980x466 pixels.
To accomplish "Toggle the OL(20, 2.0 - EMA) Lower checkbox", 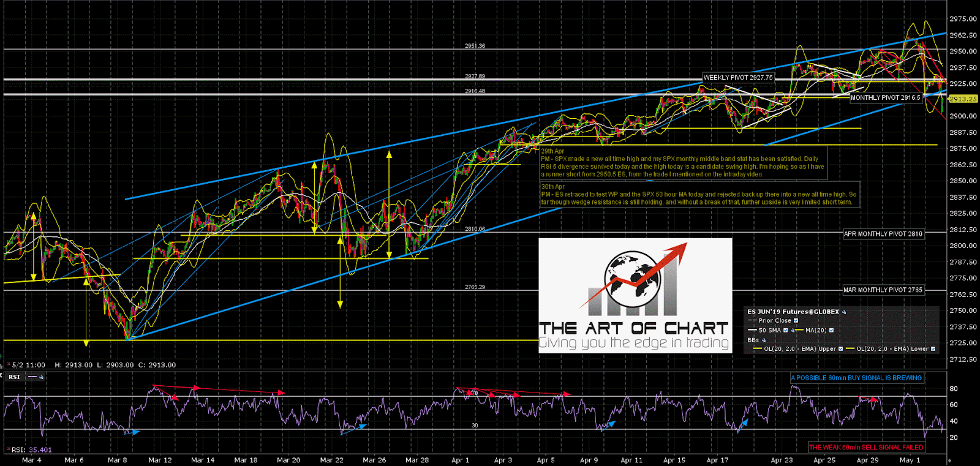I will (x=933, y=349).
